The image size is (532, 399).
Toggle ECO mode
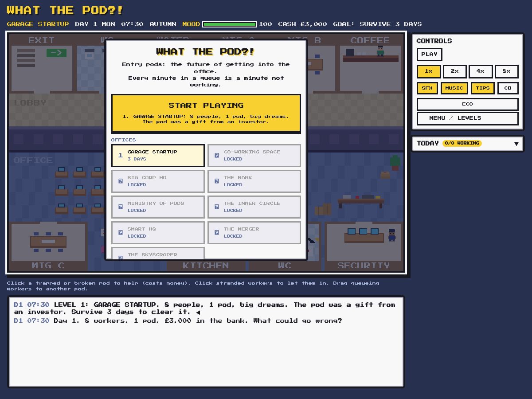[x=467, y=104]
